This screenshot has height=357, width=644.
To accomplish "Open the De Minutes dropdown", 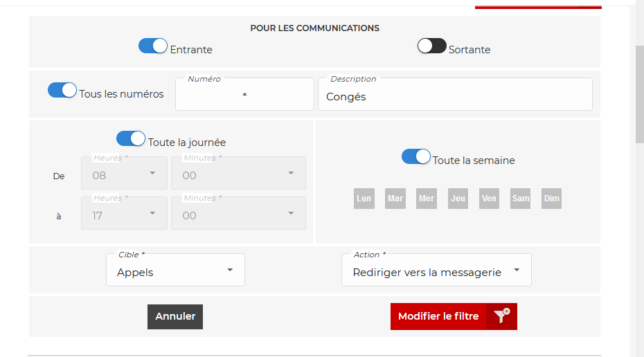I will pyautogui.click(x=238, y=173).
